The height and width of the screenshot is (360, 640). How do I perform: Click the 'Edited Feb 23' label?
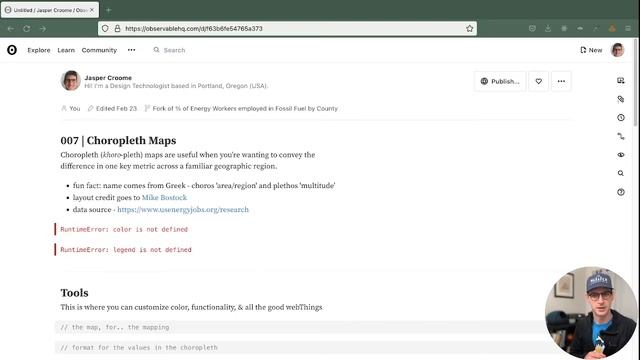(x=112, y=109)
